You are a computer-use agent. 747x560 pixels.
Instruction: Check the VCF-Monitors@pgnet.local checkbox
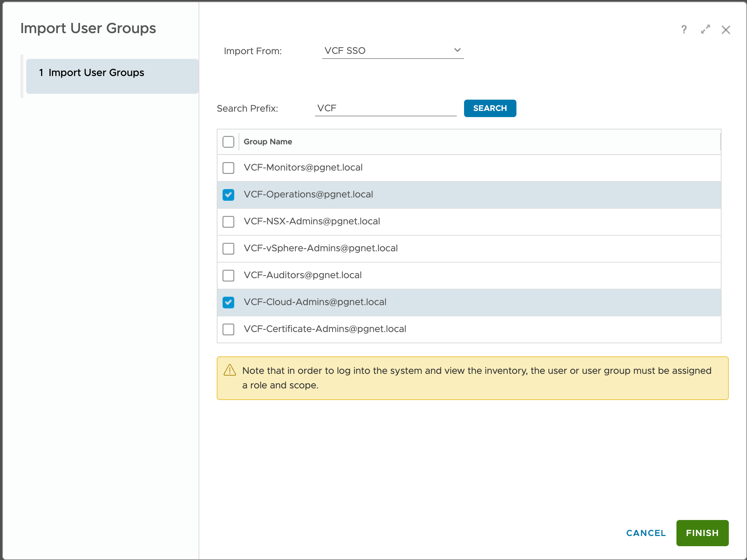point(228,168)
